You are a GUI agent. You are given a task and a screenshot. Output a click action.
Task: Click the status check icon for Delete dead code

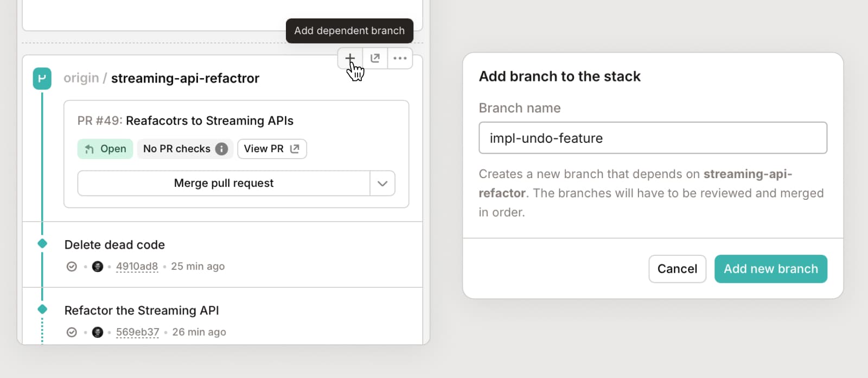tap(72, 267)
